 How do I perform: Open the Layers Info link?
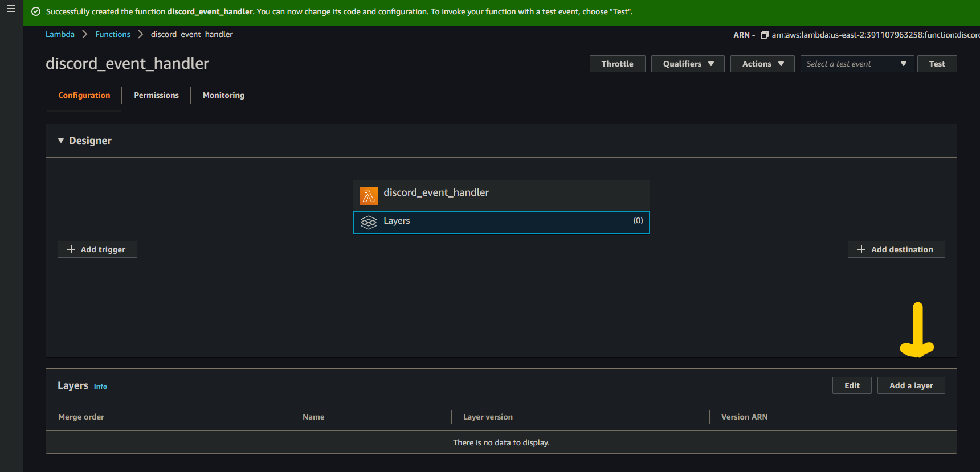point(100,387)
